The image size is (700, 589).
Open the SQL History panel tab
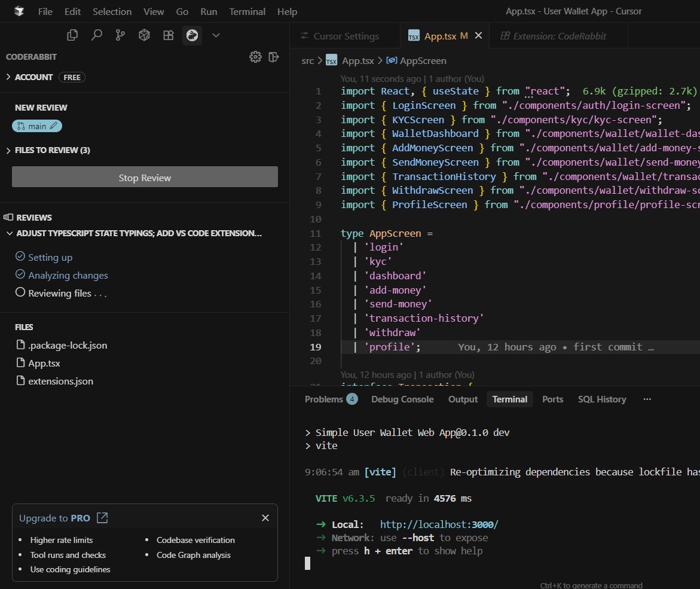click(602, 399)
